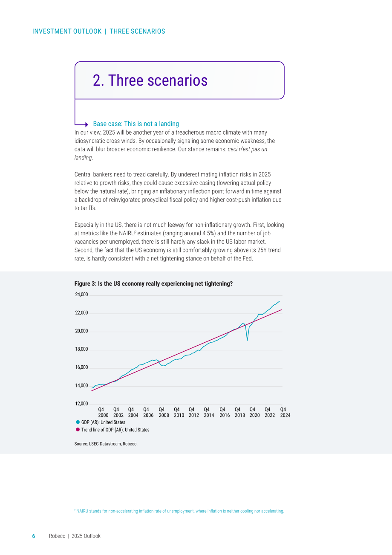This screenshot has width=392, height=555.
Task: Click the Figure 3 chart title
Action: (x=153, y=283)
